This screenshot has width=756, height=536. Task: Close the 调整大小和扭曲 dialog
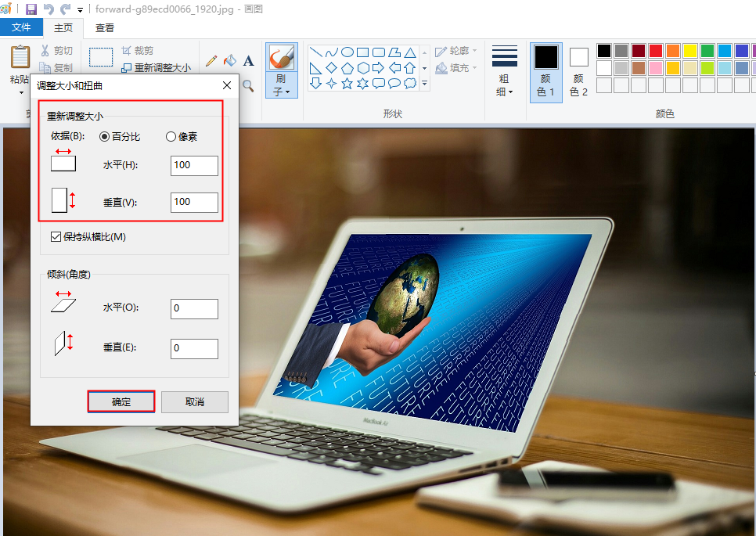point(227,85)
